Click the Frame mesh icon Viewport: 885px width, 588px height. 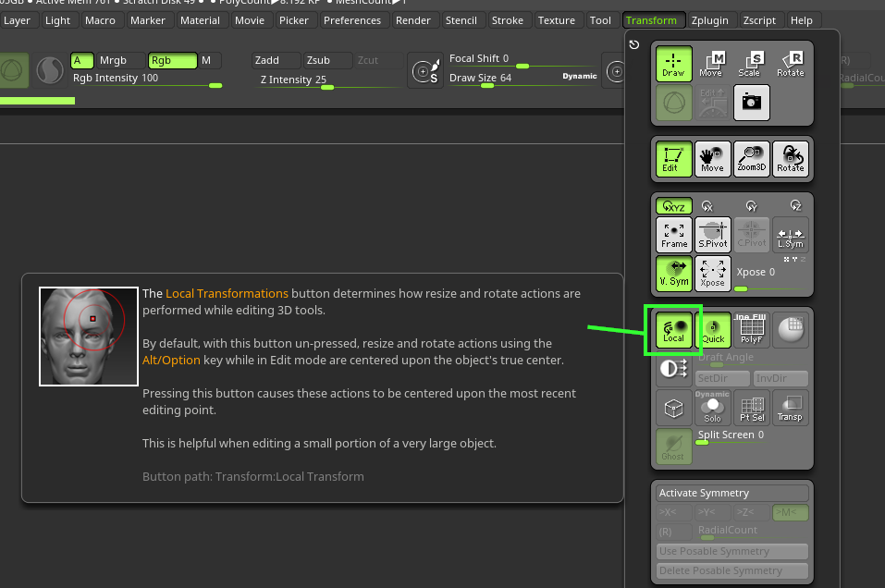coord(673,235)
